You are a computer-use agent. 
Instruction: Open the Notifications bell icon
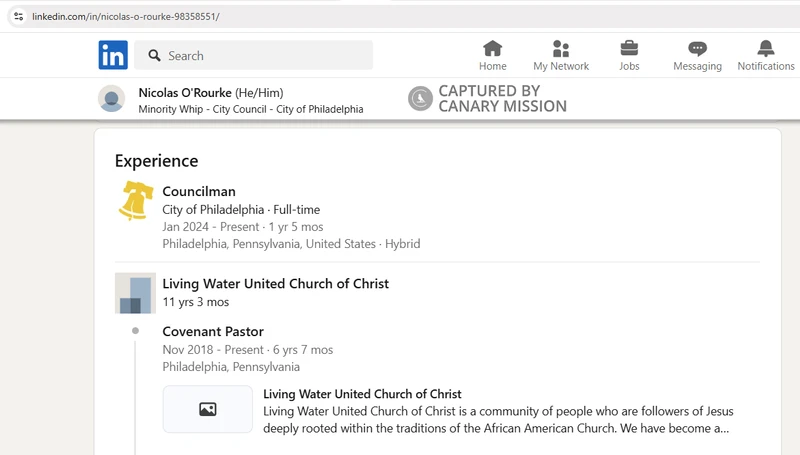pyautogui.click(x=766, y=49)
